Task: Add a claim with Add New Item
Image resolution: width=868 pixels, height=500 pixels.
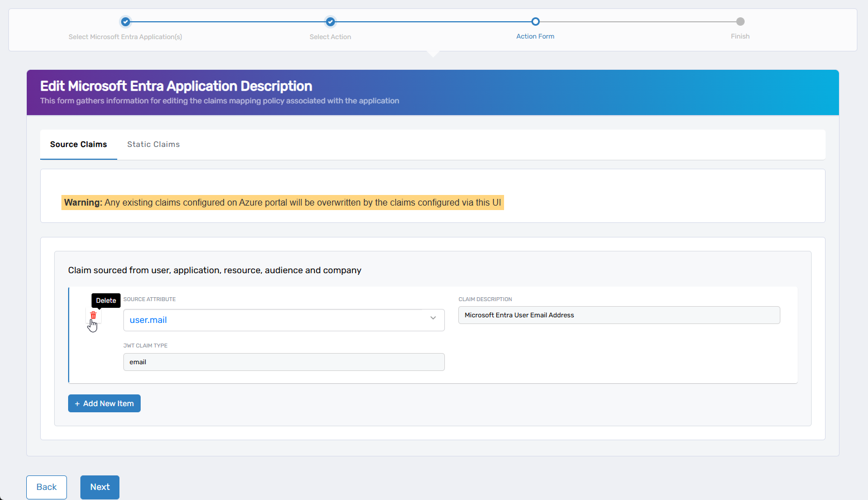Action: click(x=104, y=403)
